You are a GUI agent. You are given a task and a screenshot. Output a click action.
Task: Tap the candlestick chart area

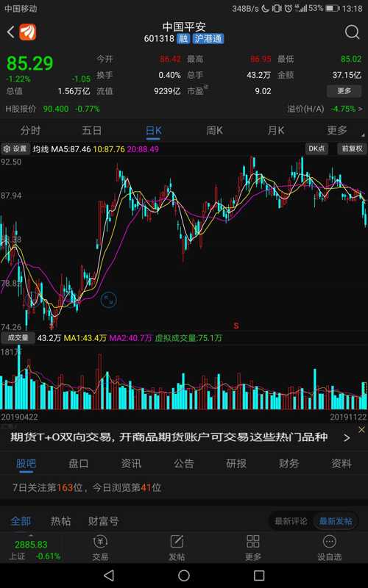[x=184, y=243]
